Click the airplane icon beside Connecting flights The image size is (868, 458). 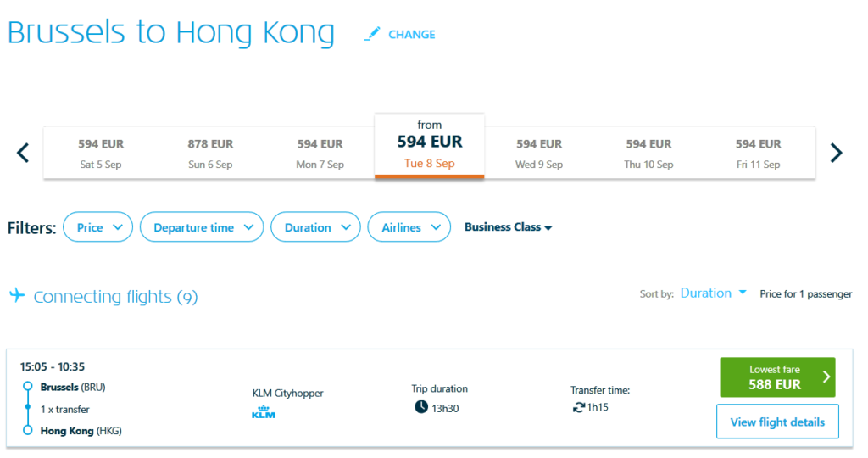click(x=17, y=295)
